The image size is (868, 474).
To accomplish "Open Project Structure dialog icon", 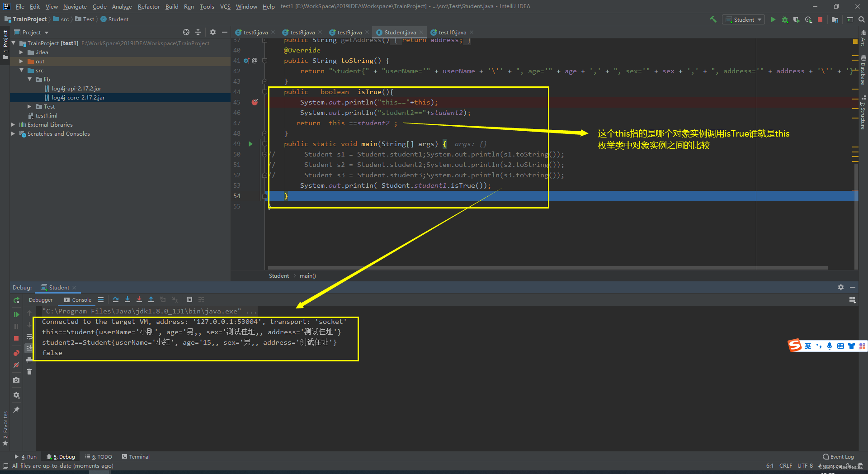I will pos(835,19).
